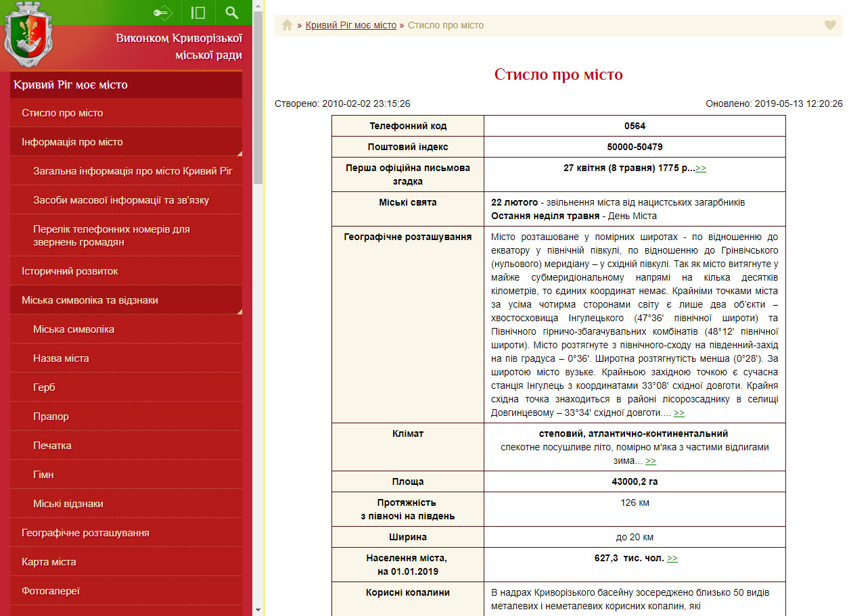Click the city coat of arms logo
The image size is (851, 616).
click(x=28, y=37)
